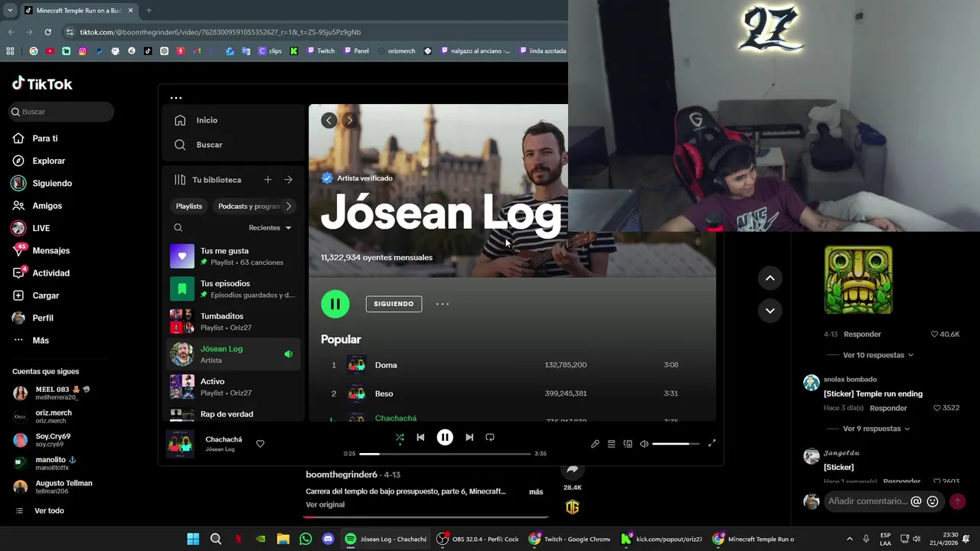This screenshot has height=551, width=980.
Task: Open Recientes sort dropdown
Action: pos(270,227)
